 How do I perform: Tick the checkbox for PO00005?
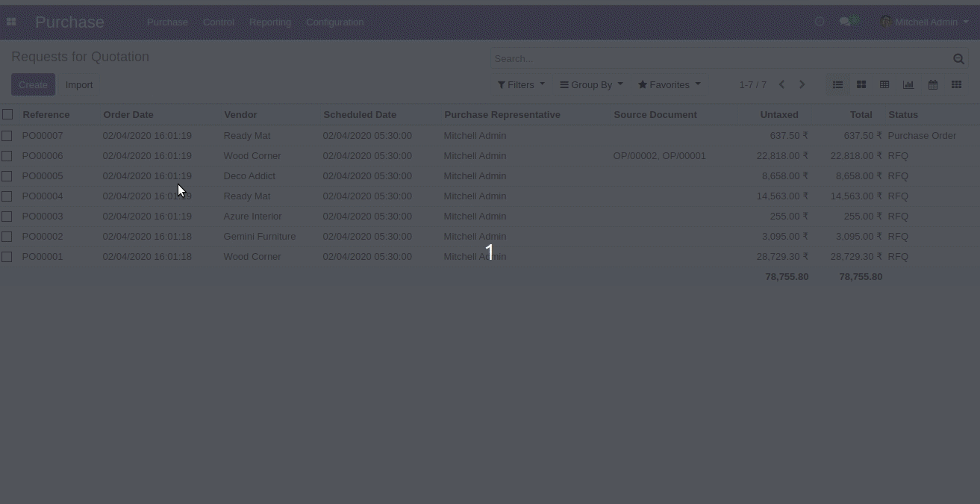[x=7, y=176]
